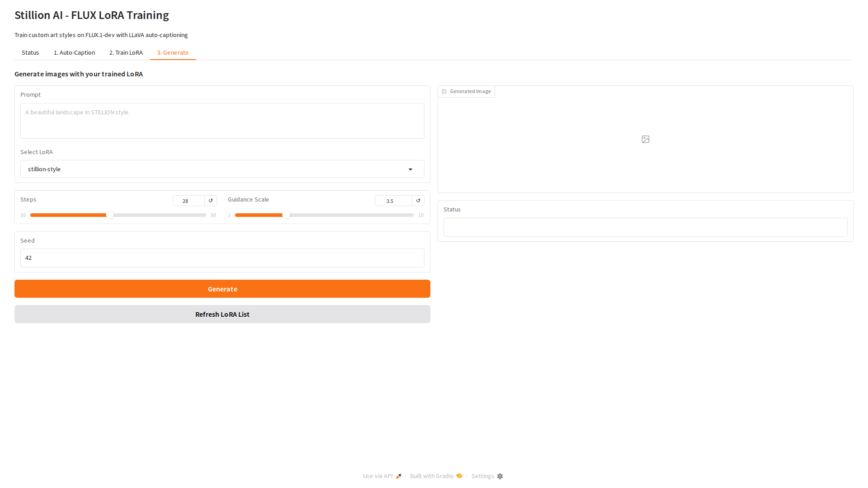
Task: Click the Seed input field
Action: (x=222, y=258)
